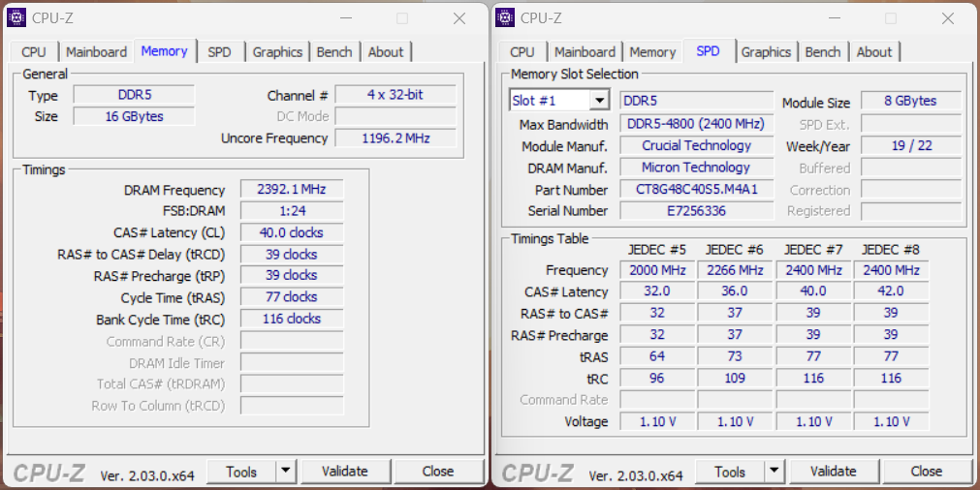Click the CPU-Z app icon in left window title bar

click(x=16, y=18)
